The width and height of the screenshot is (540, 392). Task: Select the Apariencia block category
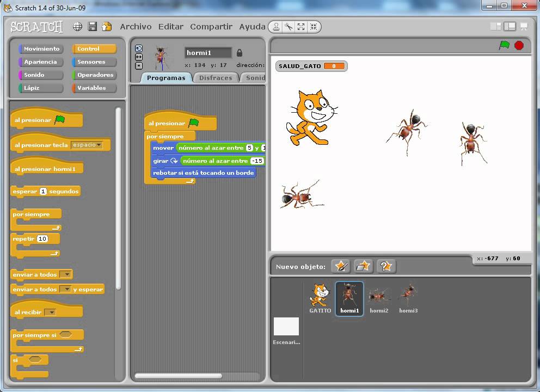click(x=41, y=62)
